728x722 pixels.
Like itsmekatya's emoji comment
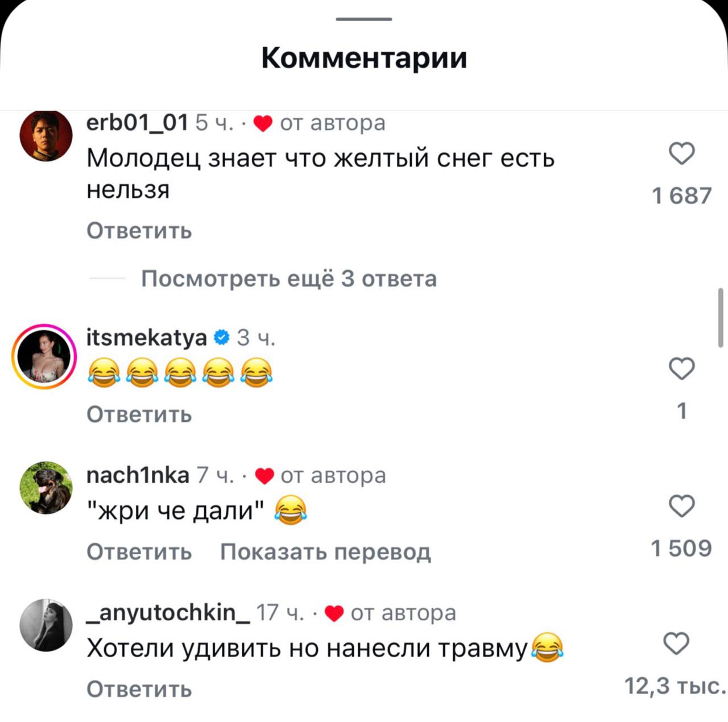[x=681, y=368]
